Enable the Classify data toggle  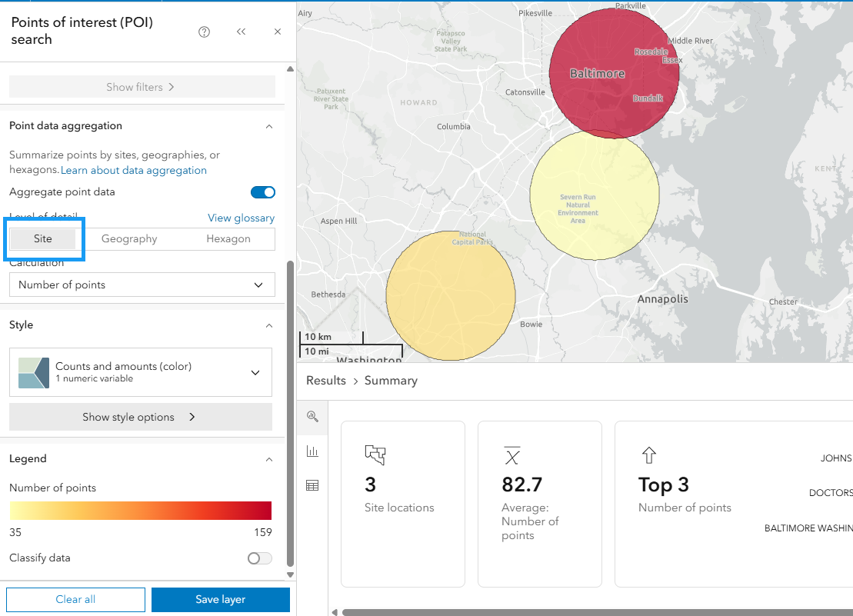coord(259,558)
